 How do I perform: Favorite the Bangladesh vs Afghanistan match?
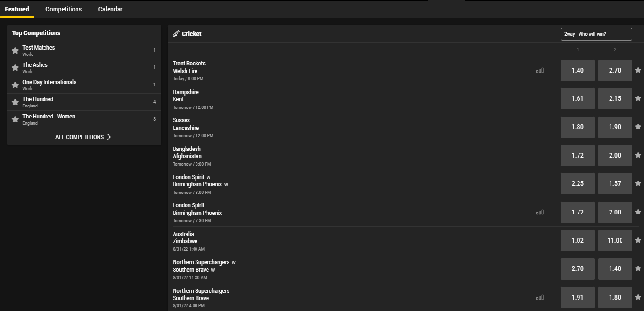(638, 155)
